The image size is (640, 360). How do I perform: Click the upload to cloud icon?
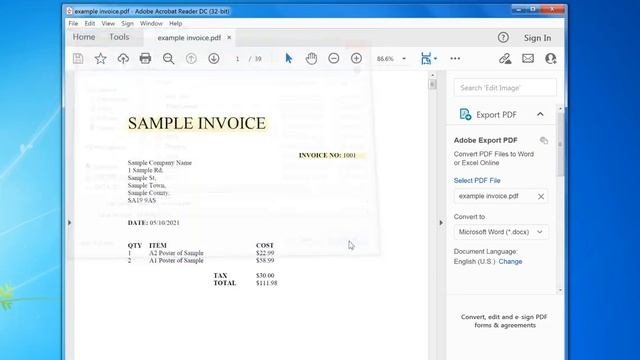point(123,59)
